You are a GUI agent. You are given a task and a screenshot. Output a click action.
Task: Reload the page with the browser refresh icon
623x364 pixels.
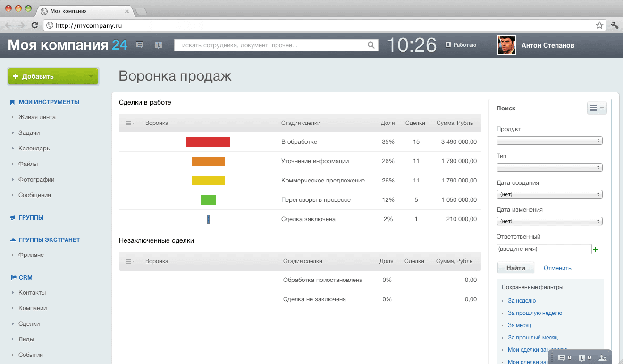pyautogui.click(x=34, y=25)
